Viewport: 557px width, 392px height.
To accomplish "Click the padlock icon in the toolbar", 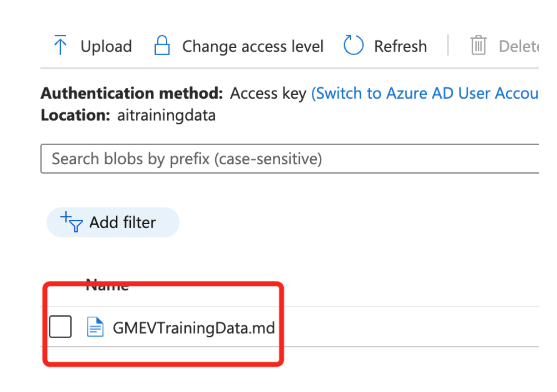I will 162,45.
